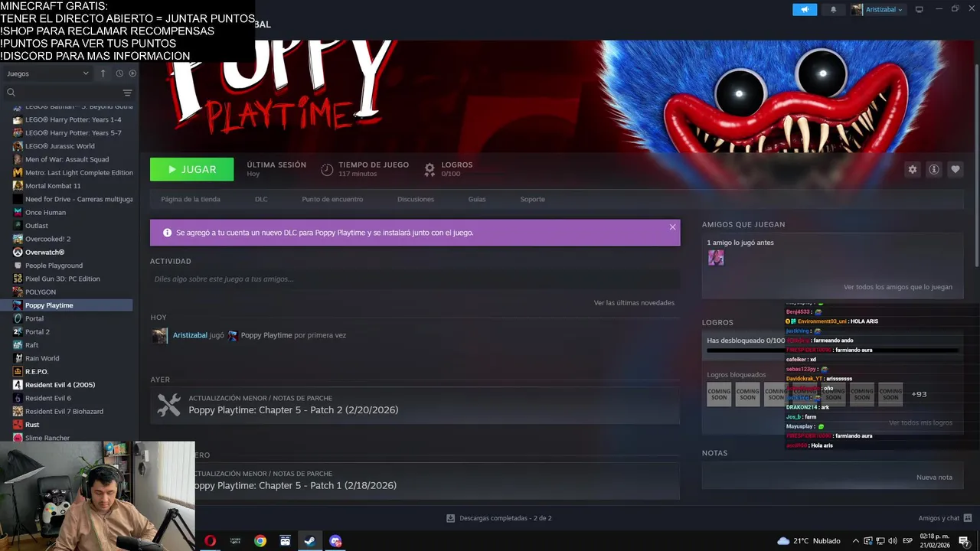Open Opera GX from the taskbar
The image size is (980, 551).
coord(210,541)
